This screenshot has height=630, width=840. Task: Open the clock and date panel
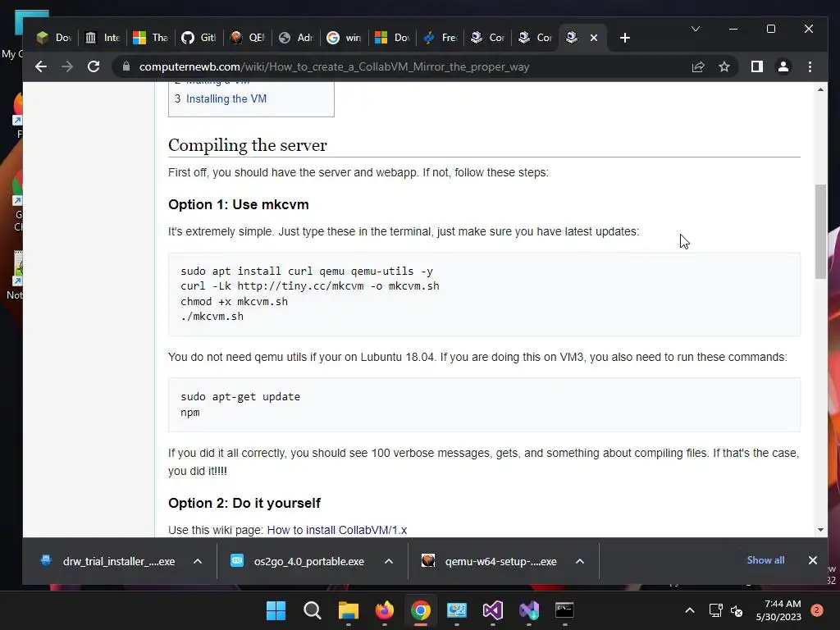click(778, 610)
